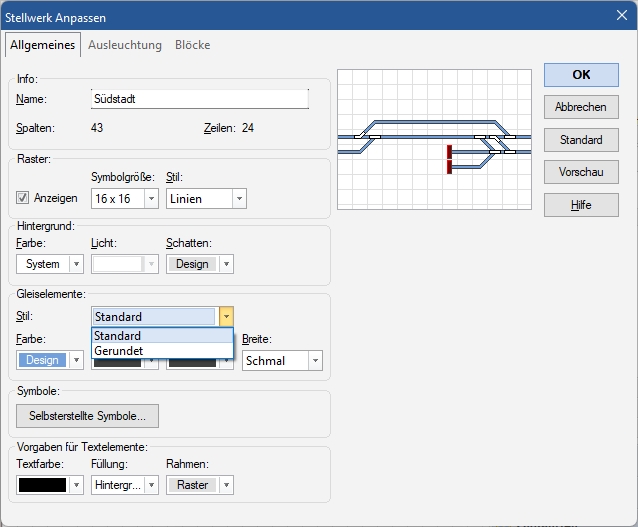Click the Vorschau button
638x527 pixels.
pyautogui.click(x=581, y=172)
